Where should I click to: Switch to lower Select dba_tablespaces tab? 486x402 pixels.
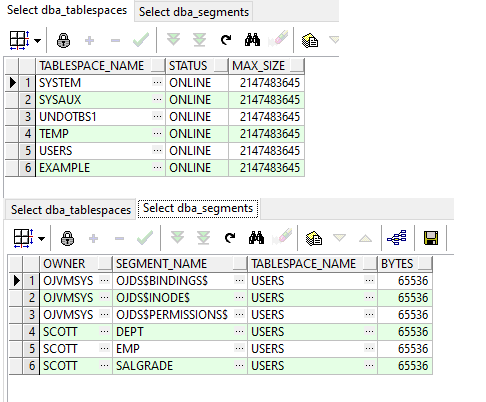click(71, 210)
